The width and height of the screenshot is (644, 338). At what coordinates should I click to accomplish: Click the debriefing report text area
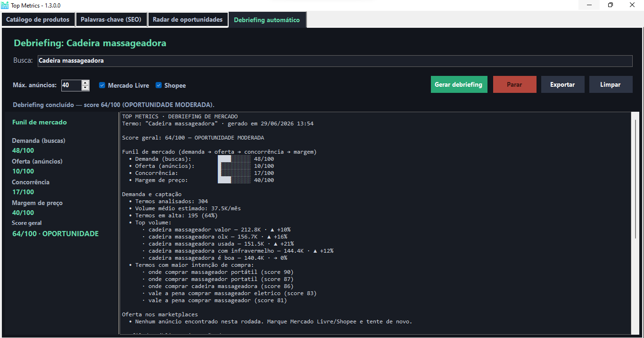coord(375,223)
